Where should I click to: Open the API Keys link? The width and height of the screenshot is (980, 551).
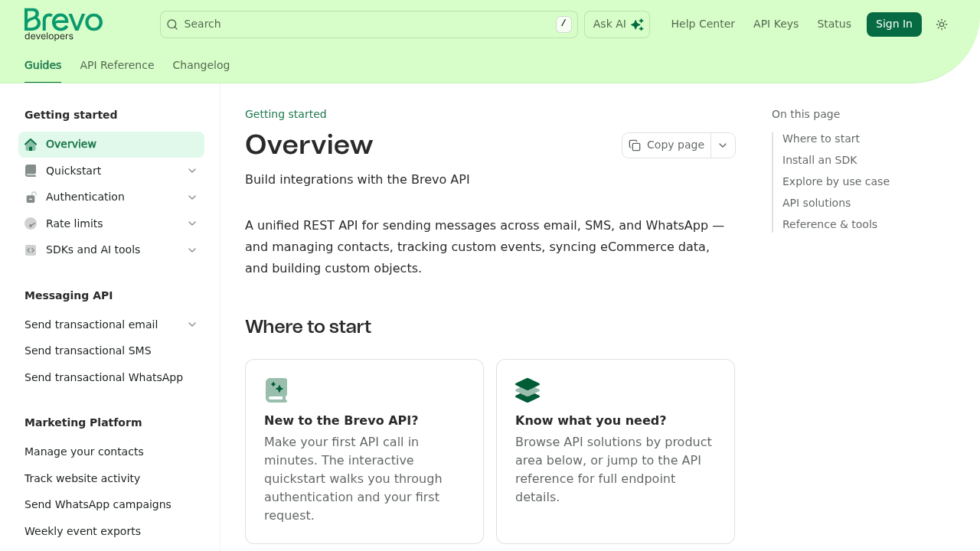click(x=776, y=24)
